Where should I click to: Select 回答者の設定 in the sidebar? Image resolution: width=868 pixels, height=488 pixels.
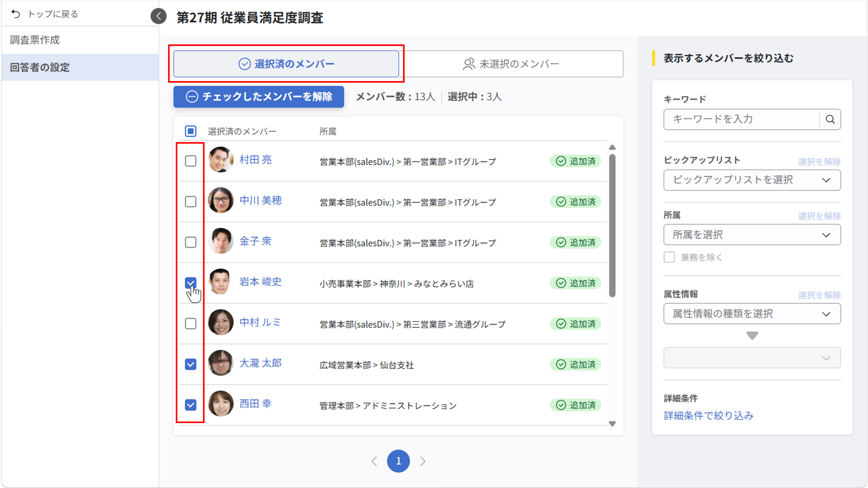(x=80, y=67)
